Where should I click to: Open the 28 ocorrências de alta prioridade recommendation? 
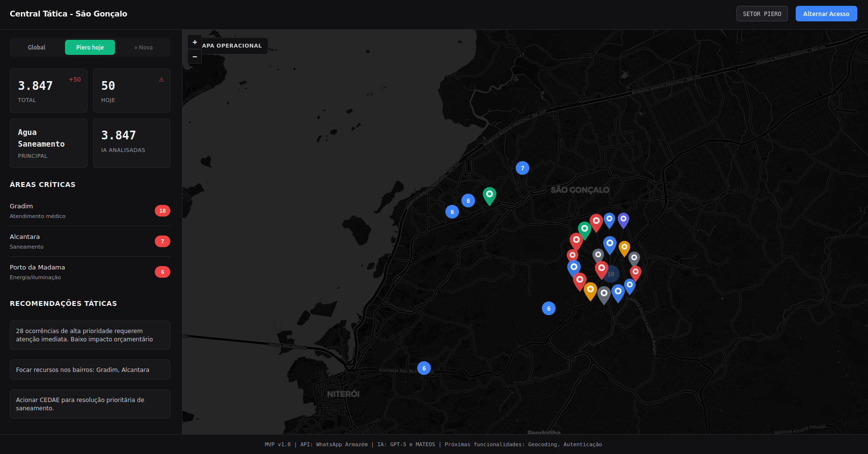[90, 335]
